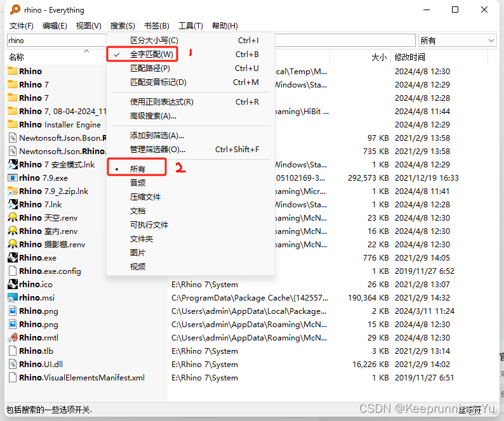504x421 pixels.
Task: Click date 2021/12/19 16:33 cell
Action: 427,178
